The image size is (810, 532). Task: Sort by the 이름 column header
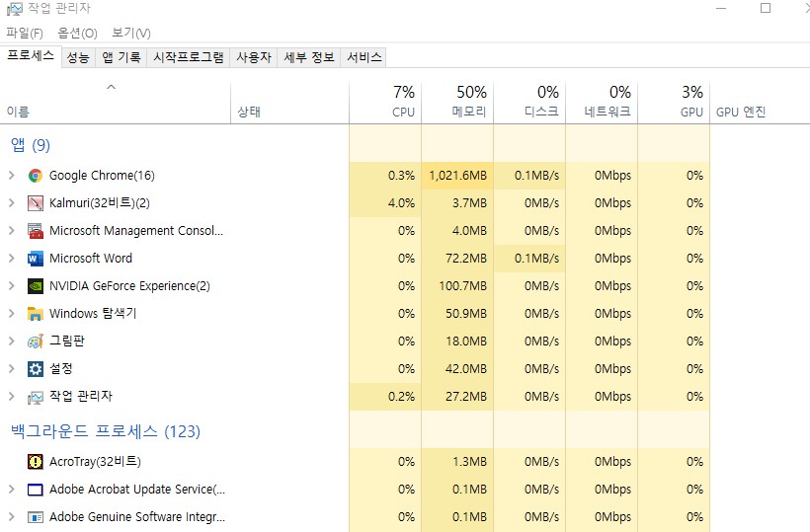pyautogui.click(x=116, y=104)
